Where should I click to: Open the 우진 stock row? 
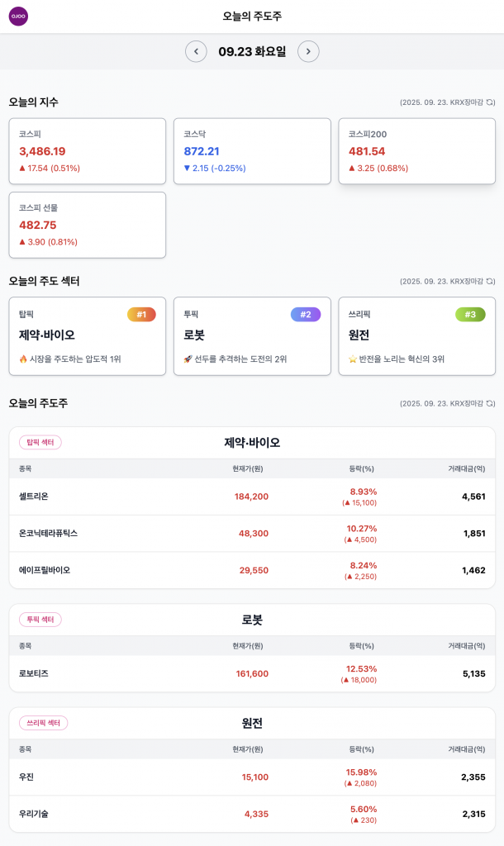point(252,777)
